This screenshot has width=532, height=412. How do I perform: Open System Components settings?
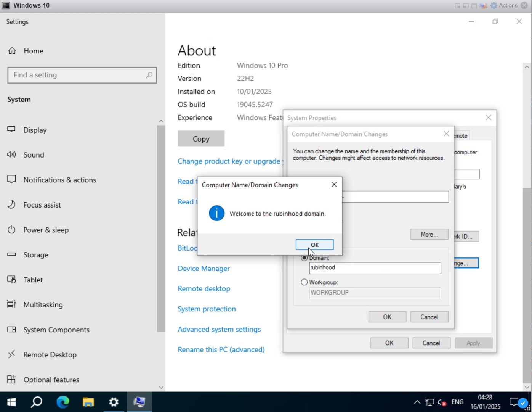click(56, 330)
